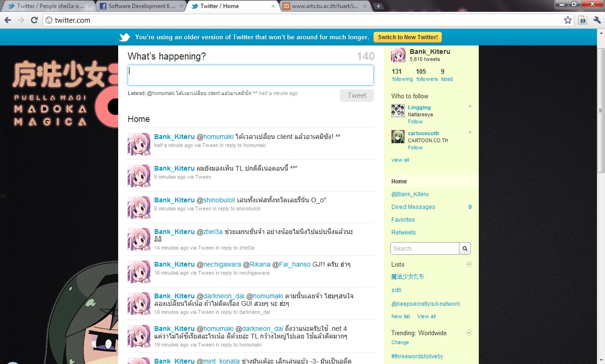Dismiss the Lingging follow suggestion
605x364 pixels.
[470, 106]
